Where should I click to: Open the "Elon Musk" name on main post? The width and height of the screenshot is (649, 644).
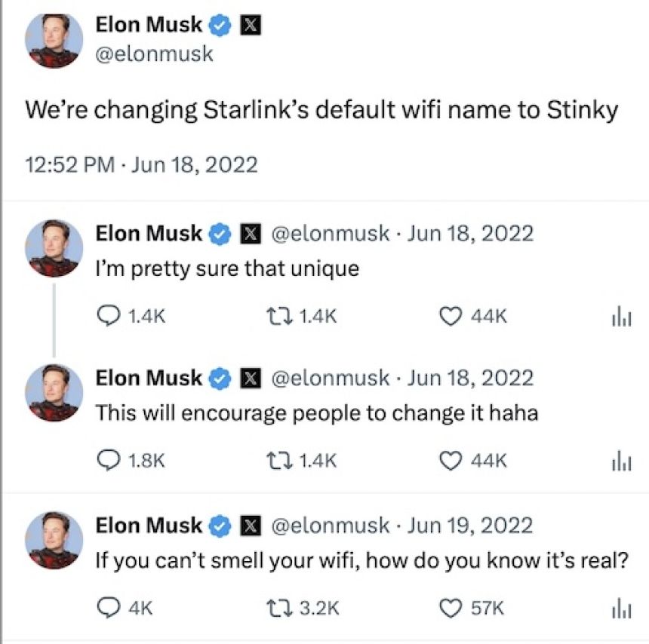tap(149, 25)
